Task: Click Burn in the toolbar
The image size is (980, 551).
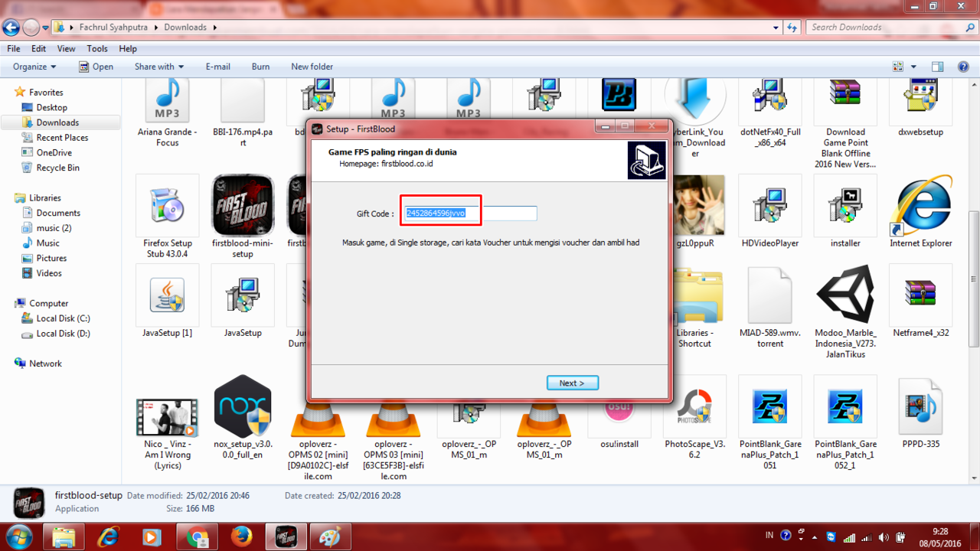Action: pyautogui.click(x=260, y=67)
